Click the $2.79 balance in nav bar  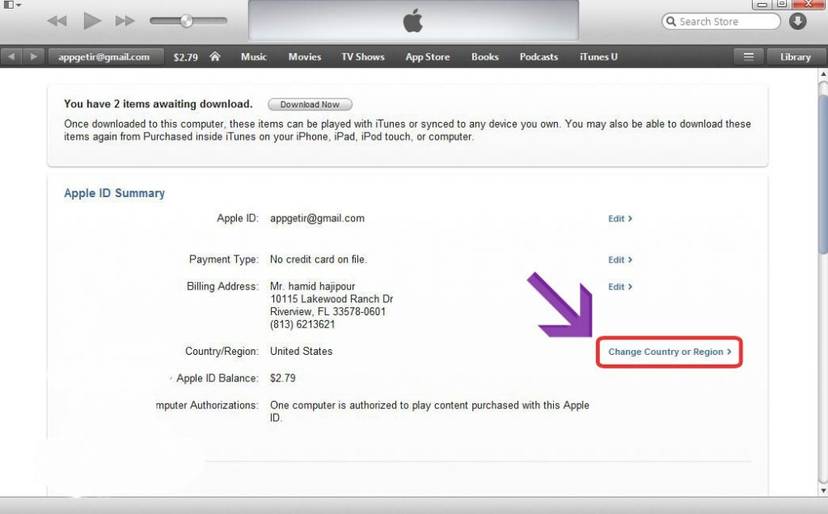185,57
